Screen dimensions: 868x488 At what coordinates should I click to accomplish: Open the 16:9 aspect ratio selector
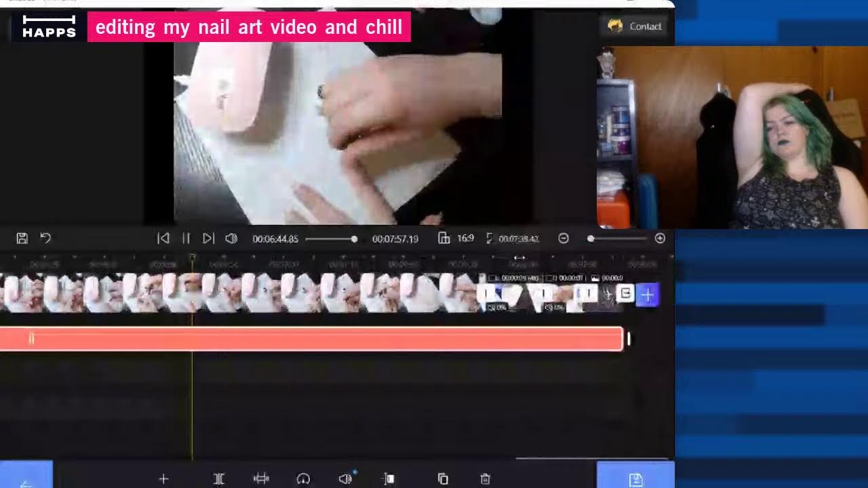(x=465, y=239)
